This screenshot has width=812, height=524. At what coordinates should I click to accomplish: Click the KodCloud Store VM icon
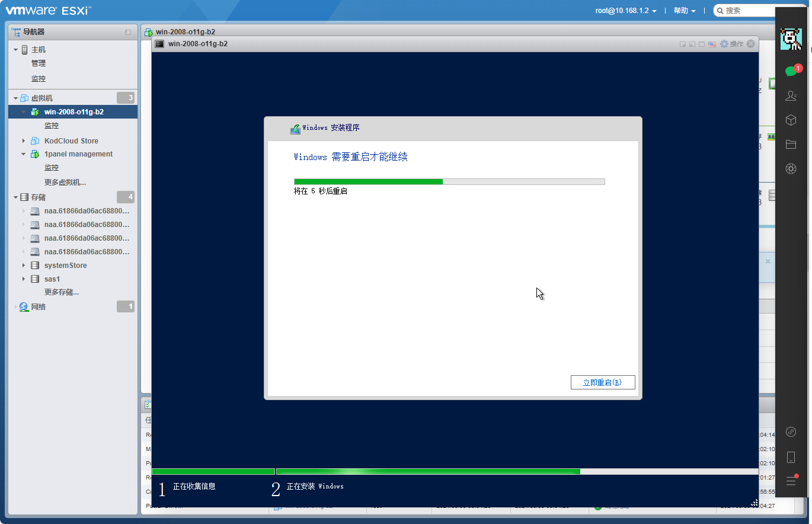36,140
